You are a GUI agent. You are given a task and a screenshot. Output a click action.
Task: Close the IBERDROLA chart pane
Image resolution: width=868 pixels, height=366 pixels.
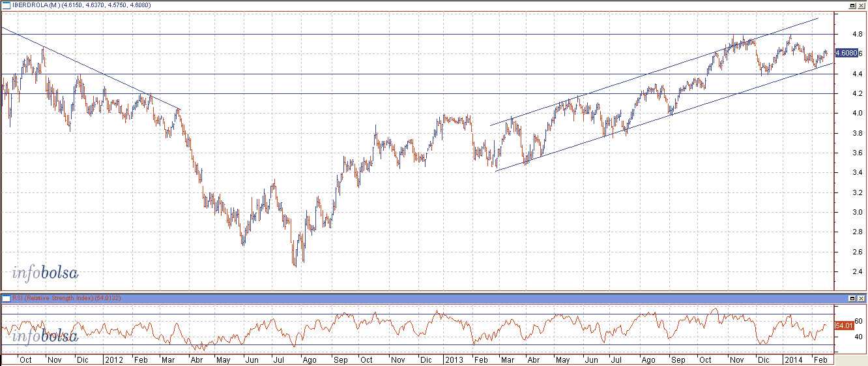point(861,5)
